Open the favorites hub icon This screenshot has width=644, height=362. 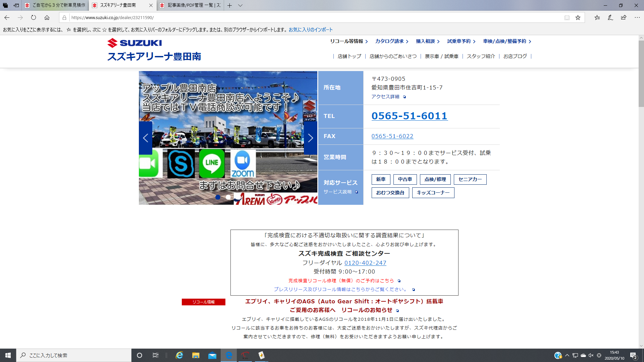597,17
